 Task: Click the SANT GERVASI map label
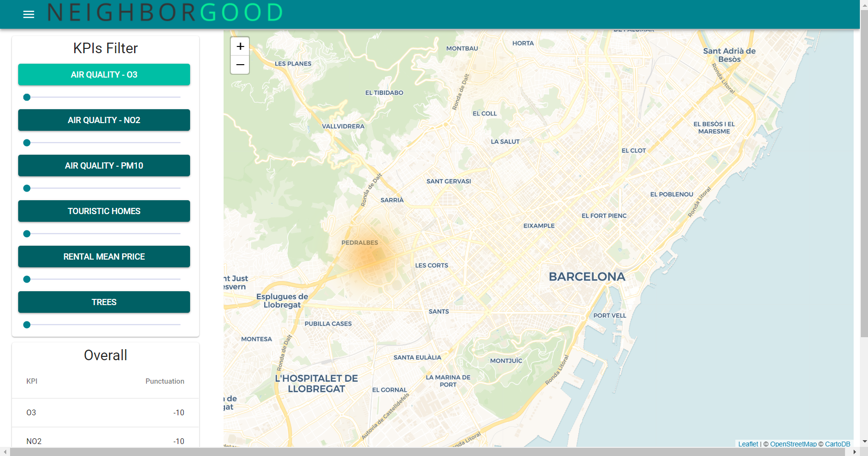449,182
